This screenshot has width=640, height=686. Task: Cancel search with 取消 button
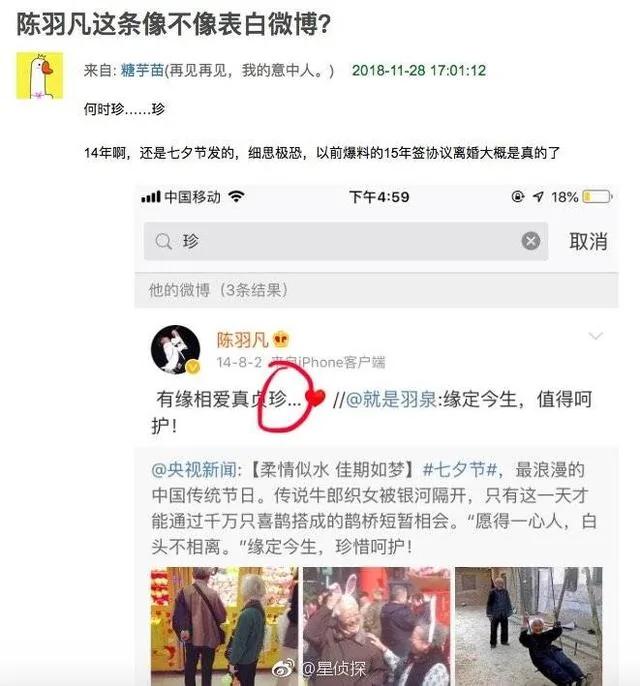tap(588, 242)
